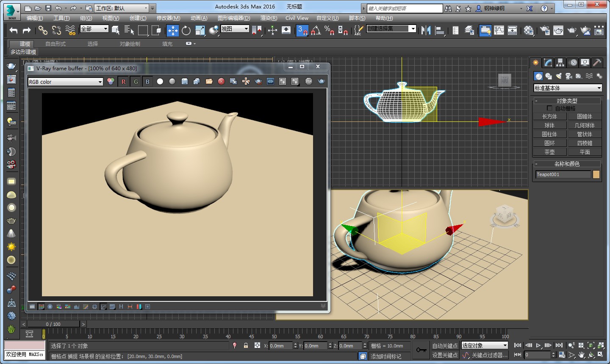Open the 全部 selection filter dropdown

click(x=94, y=29)
